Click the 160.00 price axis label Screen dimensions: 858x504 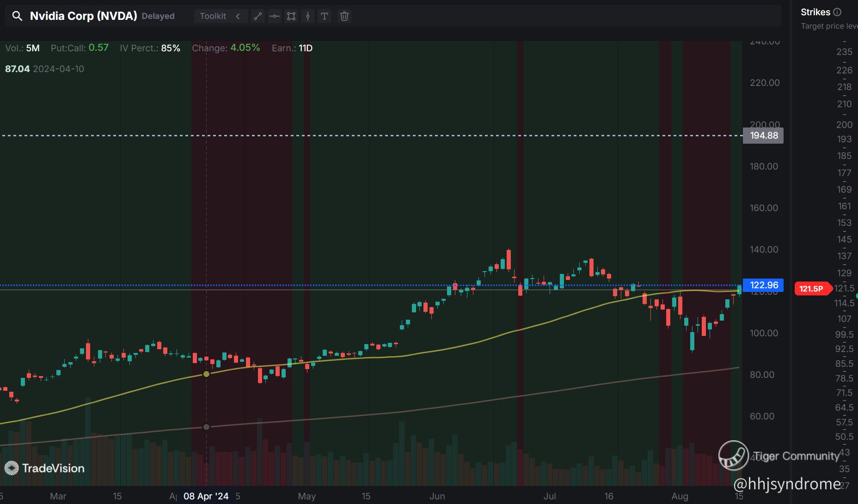(764, 208)
